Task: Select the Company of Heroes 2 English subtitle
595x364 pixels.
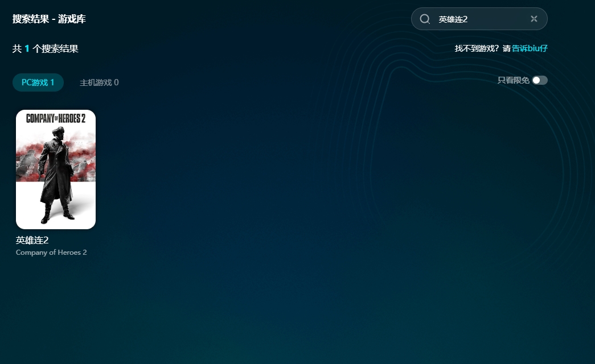Action: [51, 253]
